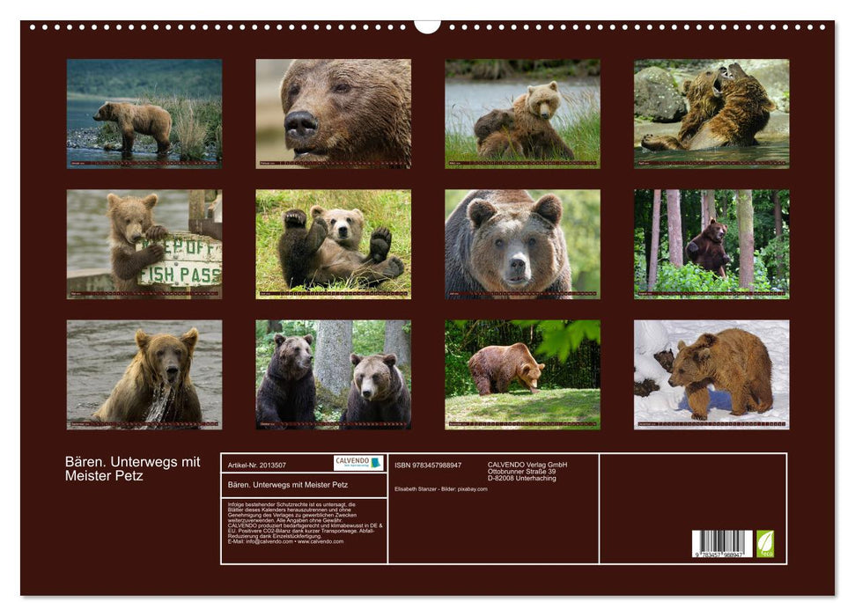
Task: Click the first spiral binding hole
Action: point(31,29)
